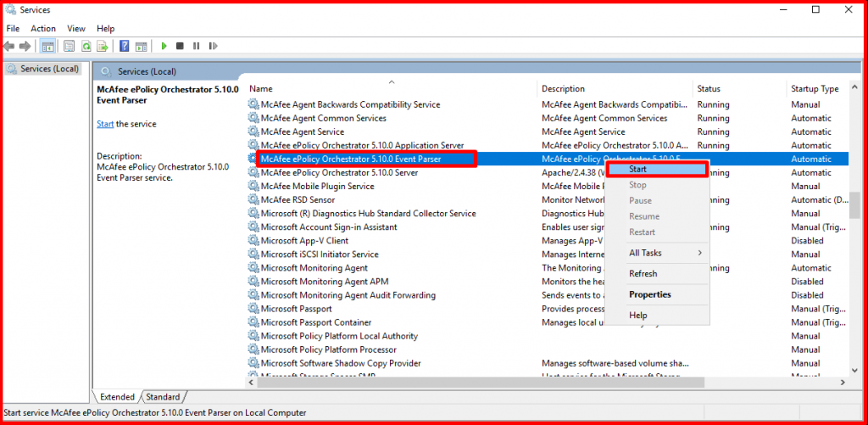Click gear icon beside Microsoft Software Shadow Copy Provider

[253, 363]
